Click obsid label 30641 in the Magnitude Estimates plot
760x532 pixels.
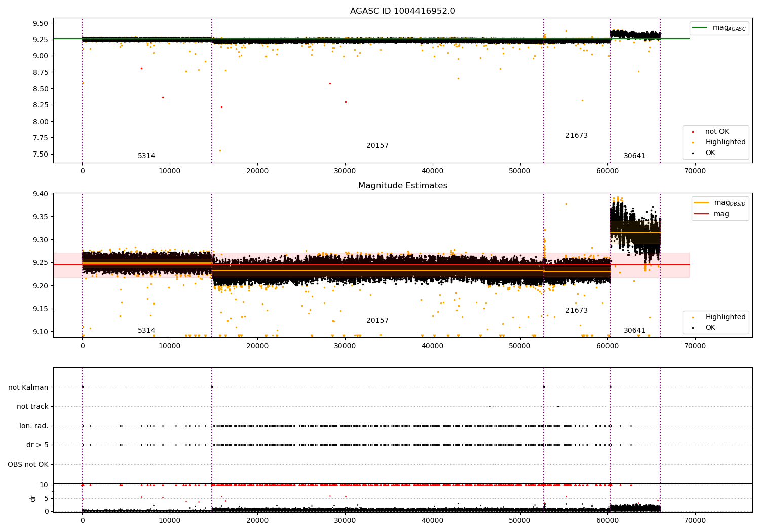click(x=634, y=331)
